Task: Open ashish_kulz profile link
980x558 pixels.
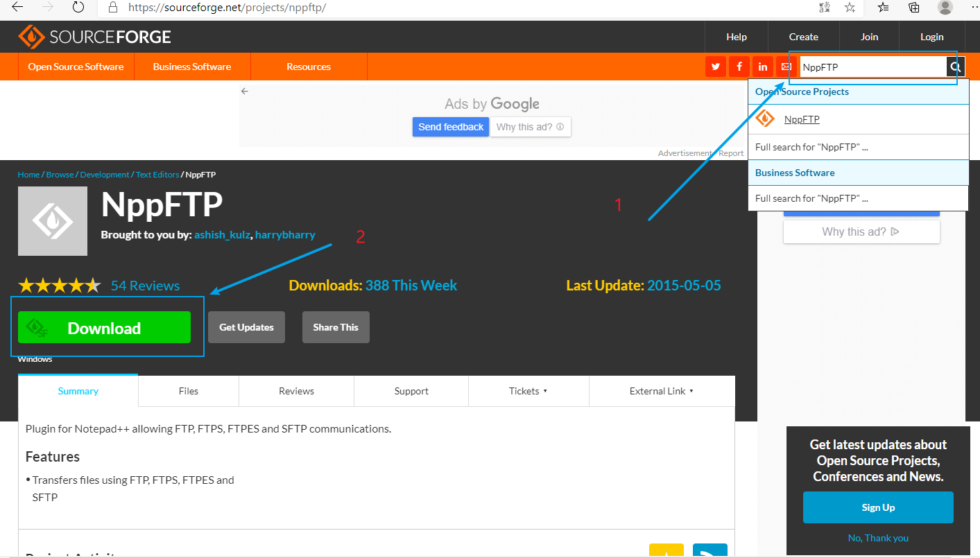Action: click(x=222, y=235)
